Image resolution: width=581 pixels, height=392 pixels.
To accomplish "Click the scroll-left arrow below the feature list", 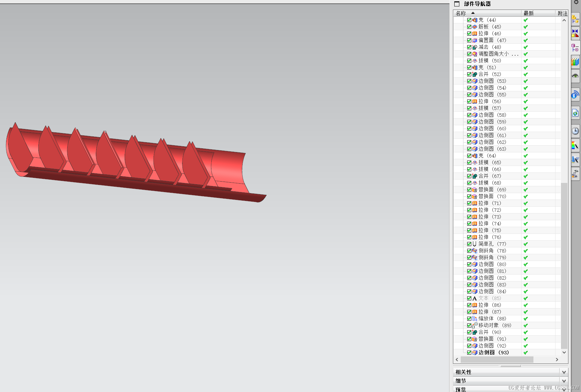I will (457, 359).
